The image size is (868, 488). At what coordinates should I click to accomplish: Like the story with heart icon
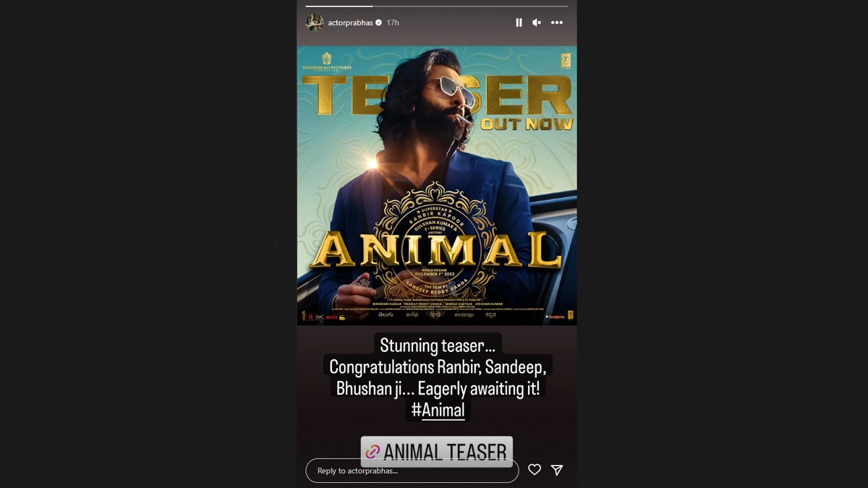point(535,470)
